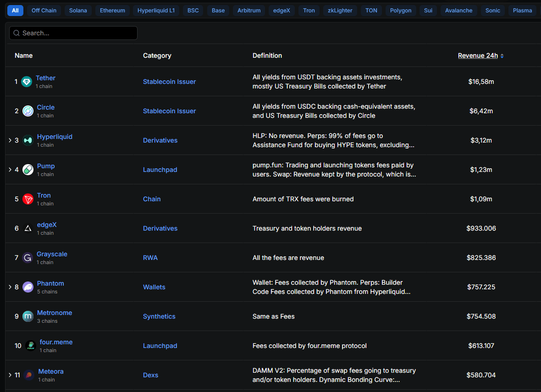Switch to the Hyperliquid L1 chain tab
The image size is (541, 392).
click(x=156, y=10)
